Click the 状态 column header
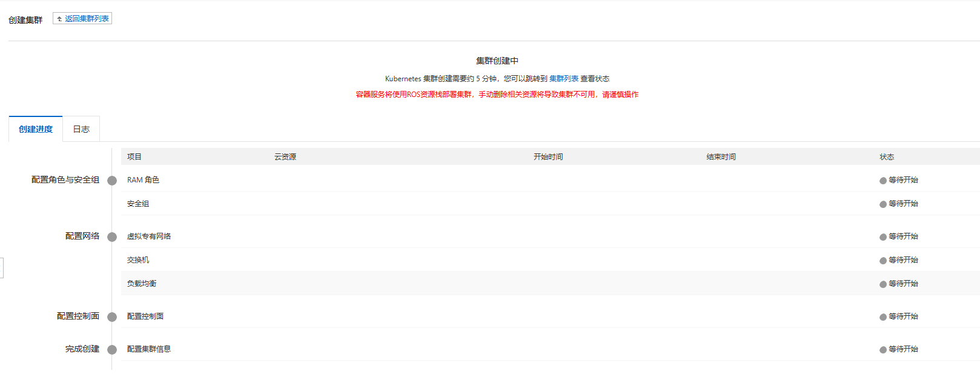The height and width of the screenshot is (388, 980). tap(887, 157)
